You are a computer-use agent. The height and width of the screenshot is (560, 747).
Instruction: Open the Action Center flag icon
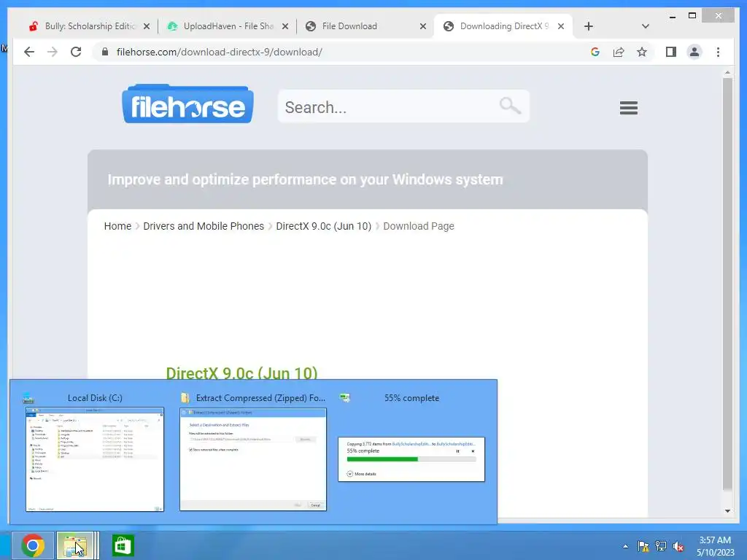[x=643, y=546]
